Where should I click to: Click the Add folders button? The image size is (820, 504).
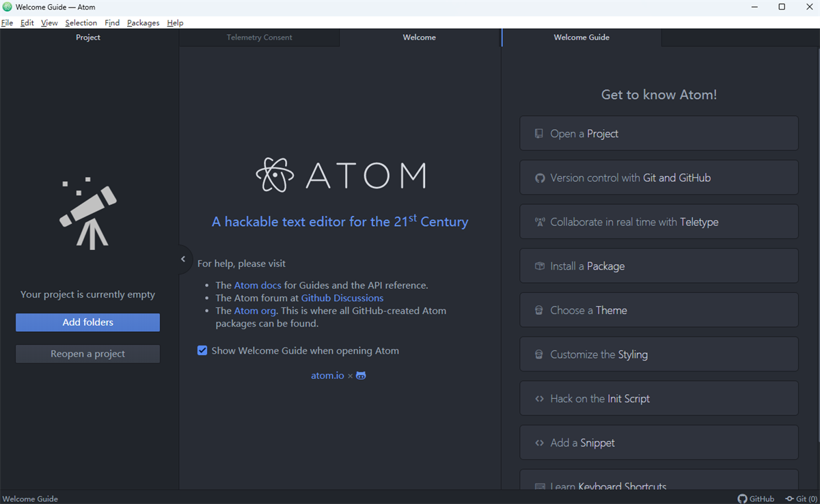[x=87, y=322]
